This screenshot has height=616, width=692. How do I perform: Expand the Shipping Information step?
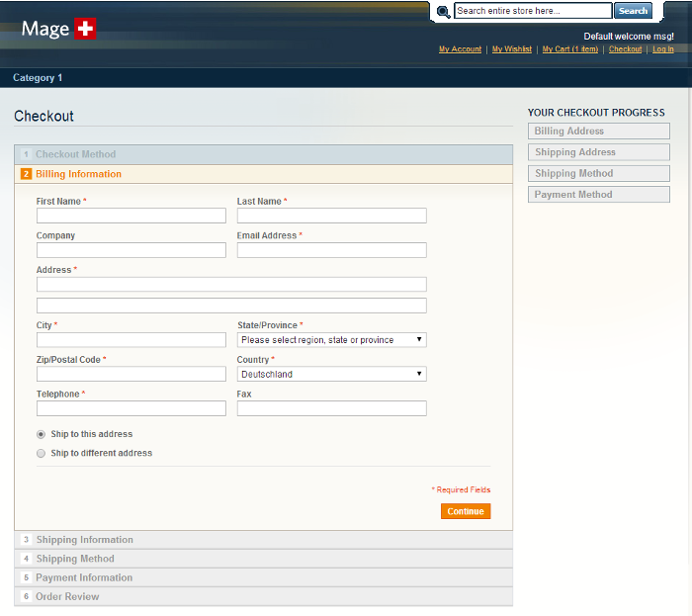[x=264, y=540]
